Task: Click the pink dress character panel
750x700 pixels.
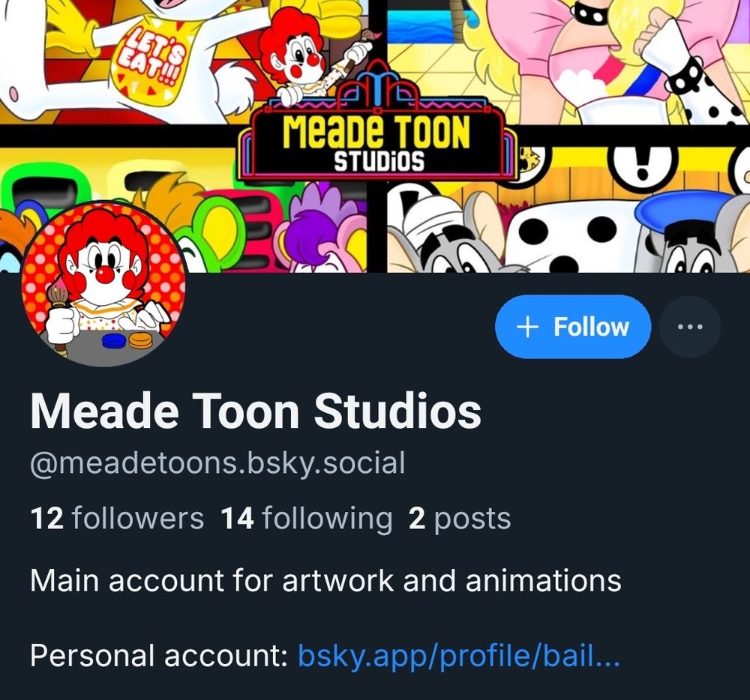Action: coord(568,62)
